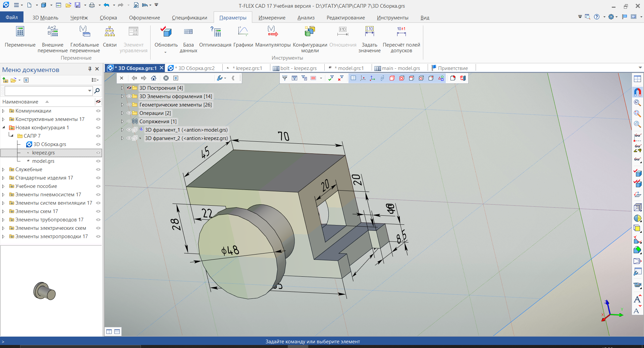Open the Анализ ribbon tab
The width and height of the screenshot is (644, 348).
pos(306,18)
